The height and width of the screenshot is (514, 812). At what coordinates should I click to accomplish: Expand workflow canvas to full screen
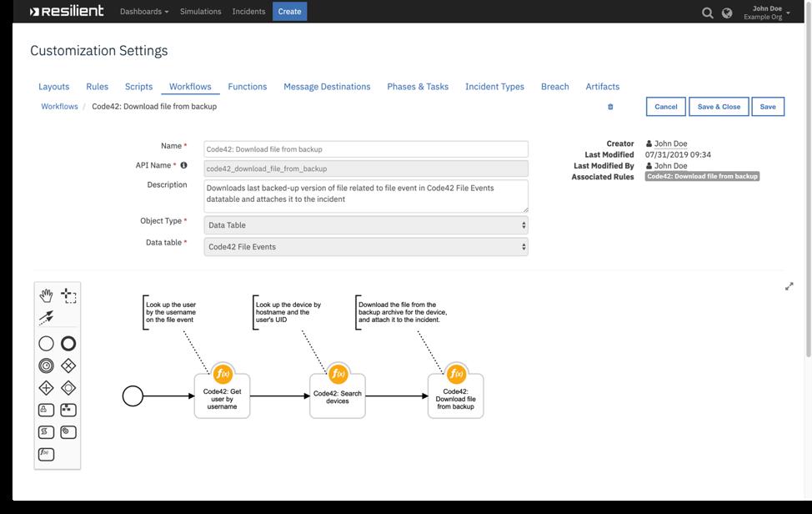[x=789, y=286]
